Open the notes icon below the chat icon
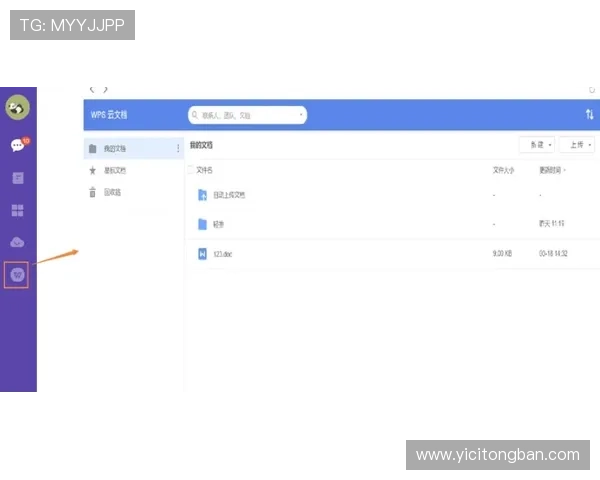This screenshot has height=480, width=600. (18, 178)
